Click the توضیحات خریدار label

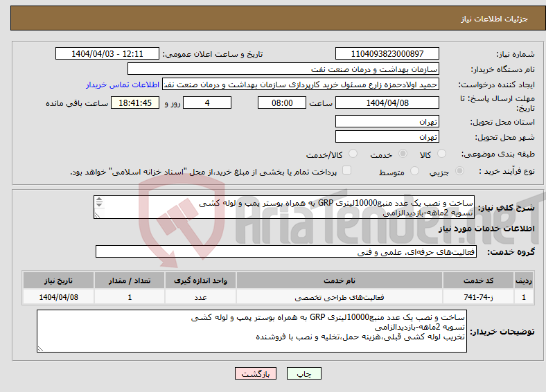tap(502, 332)
